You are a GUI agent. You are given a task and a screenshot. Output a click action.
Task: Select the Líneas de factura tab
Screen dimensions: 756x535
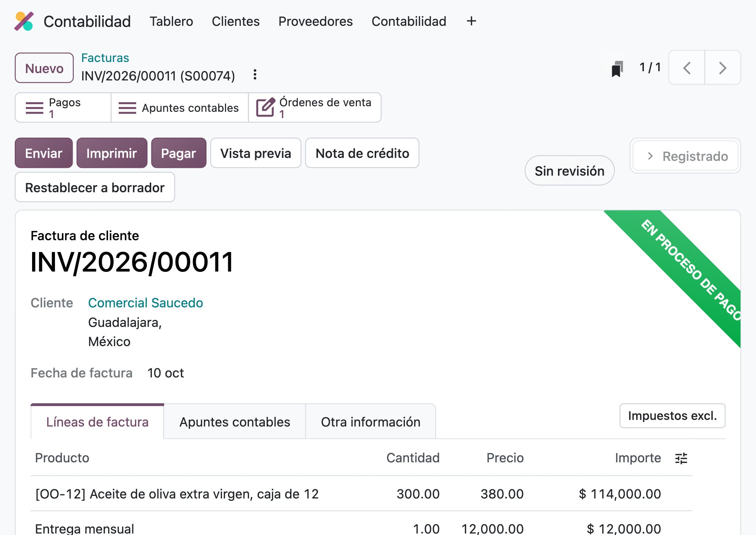point(97,422)
